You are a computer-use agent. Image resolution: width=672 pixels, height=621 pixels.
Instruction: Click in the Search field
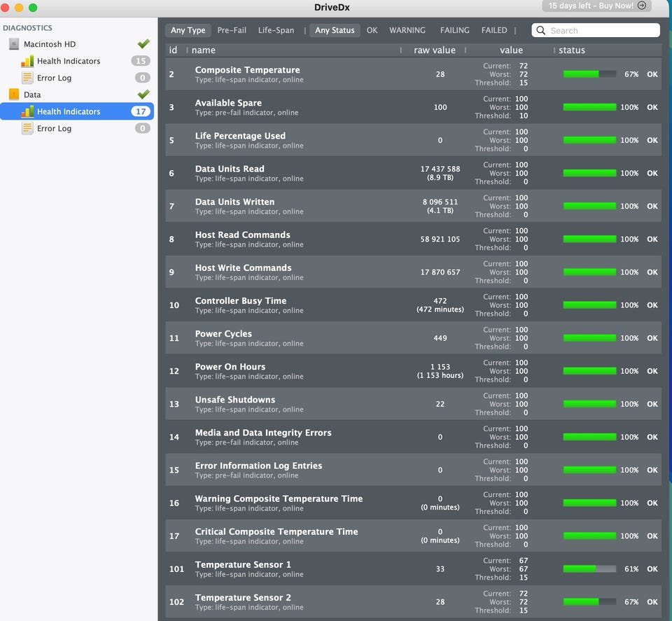(x=596, y=30)
